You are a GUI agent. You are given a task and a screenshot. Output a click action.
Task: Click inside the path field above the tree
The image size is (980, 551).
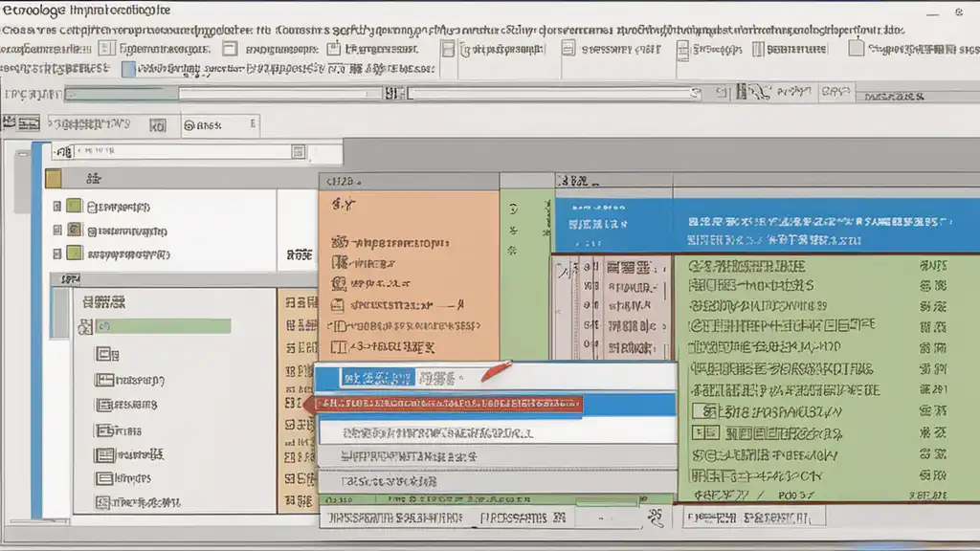(183, 151)
